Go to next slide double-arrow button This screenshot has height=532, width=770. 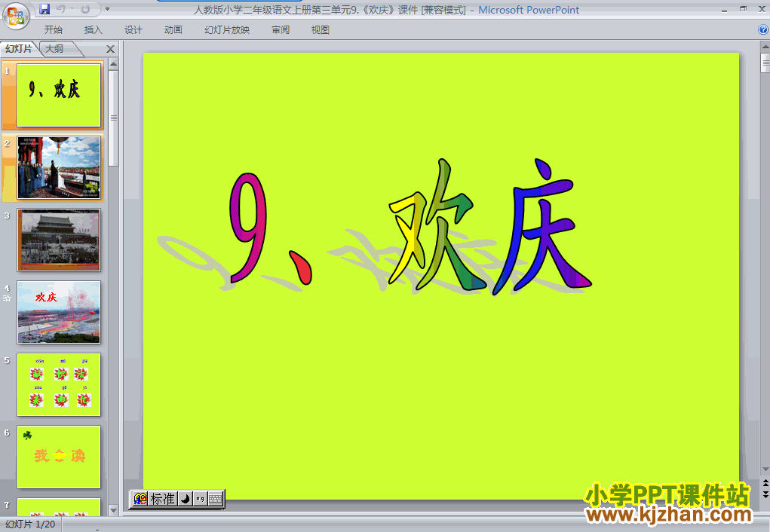(765, 494)
